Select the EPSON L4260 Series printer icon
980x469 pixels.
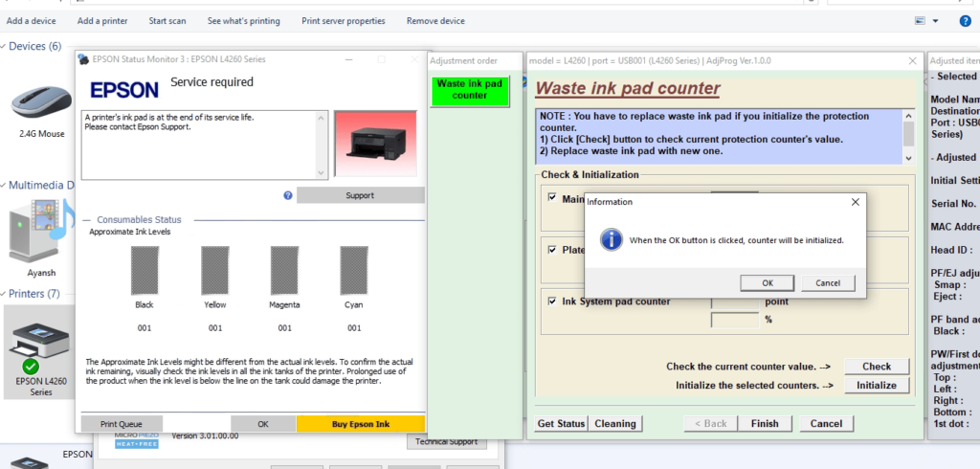[x=38, y=347]
